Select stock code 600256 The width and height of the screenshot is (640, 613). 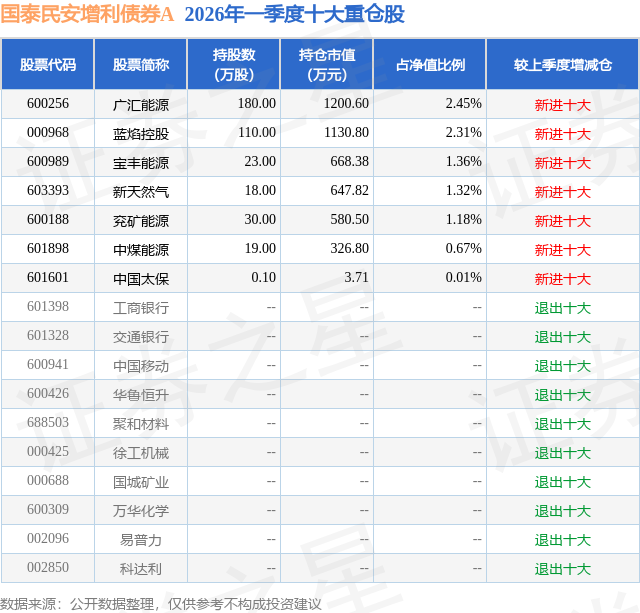48,104
